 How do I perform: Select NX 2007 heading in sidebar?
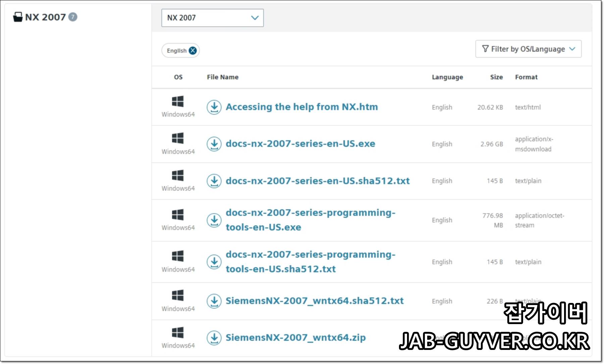(x=45, y=17)
